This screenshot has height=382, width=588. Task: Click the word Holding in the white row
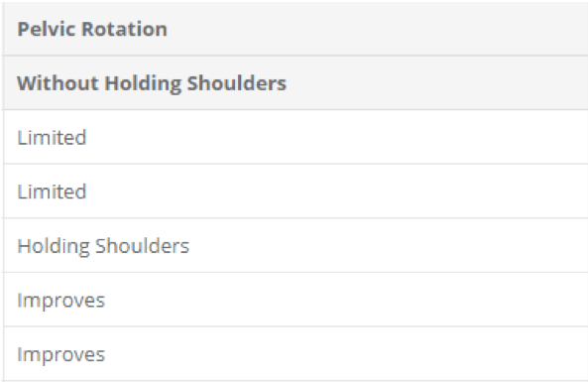click(x=54, y=246)
